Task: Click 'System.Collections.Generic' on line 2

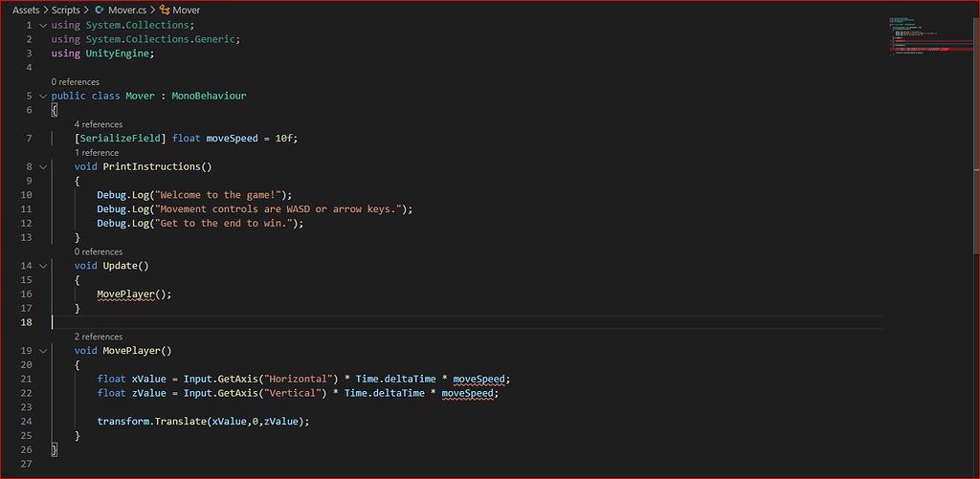Action: tap(160, 38)
